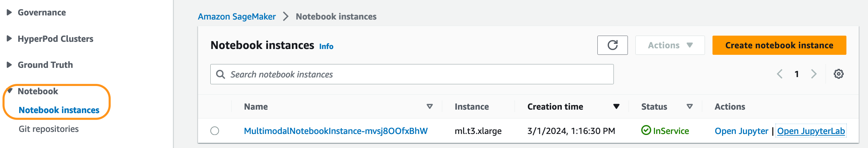The image size is (868, 148).
Task: Click the InService status checkmark icon
Action: (x=646, y=131)
